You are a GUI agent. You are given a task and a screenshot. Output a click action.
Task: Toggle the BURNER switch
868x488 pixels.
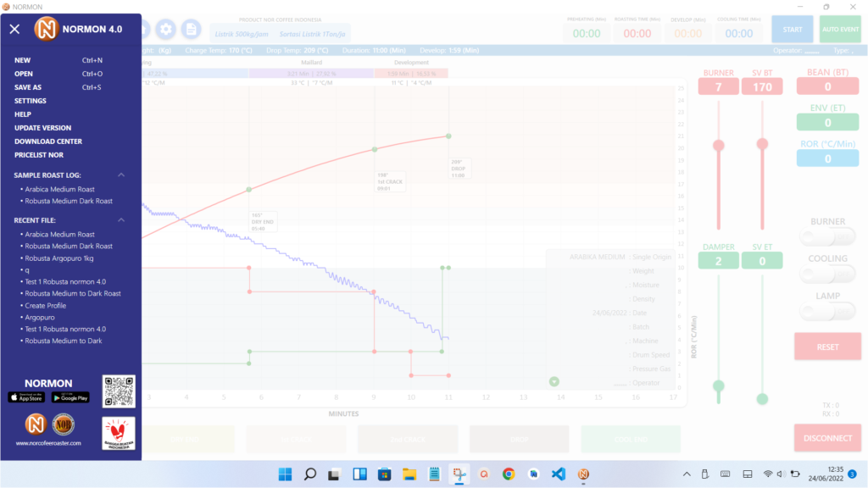coord(827,237)
